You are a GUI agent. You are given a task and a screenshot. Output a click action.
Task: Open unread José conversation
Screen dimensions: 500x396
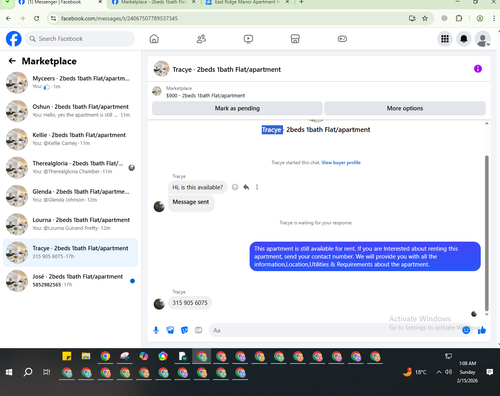point(70,281)
